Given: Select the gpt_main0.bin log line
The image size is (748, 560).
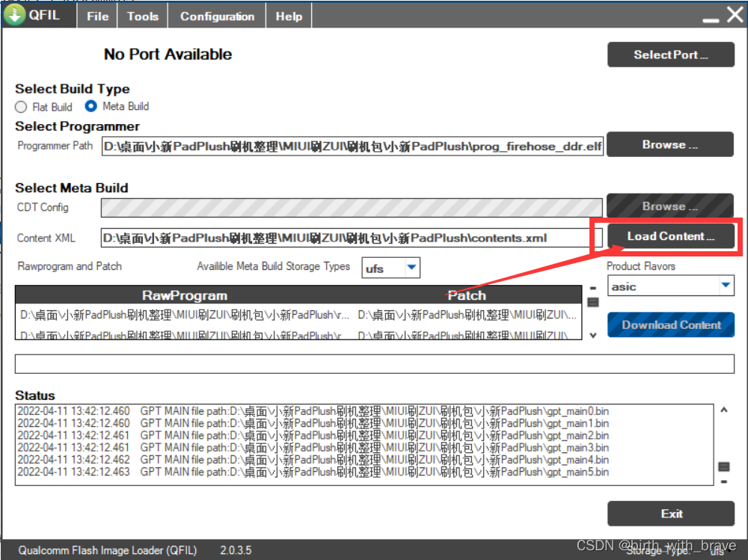Looking at the screenshot, I should 313,411.
